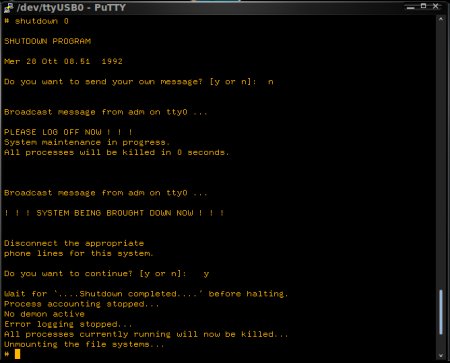Screen dimensions: 450x363
Task: Click the 'PLEASE LOG OFF NOW ! ! !' line
Action: 68,132
